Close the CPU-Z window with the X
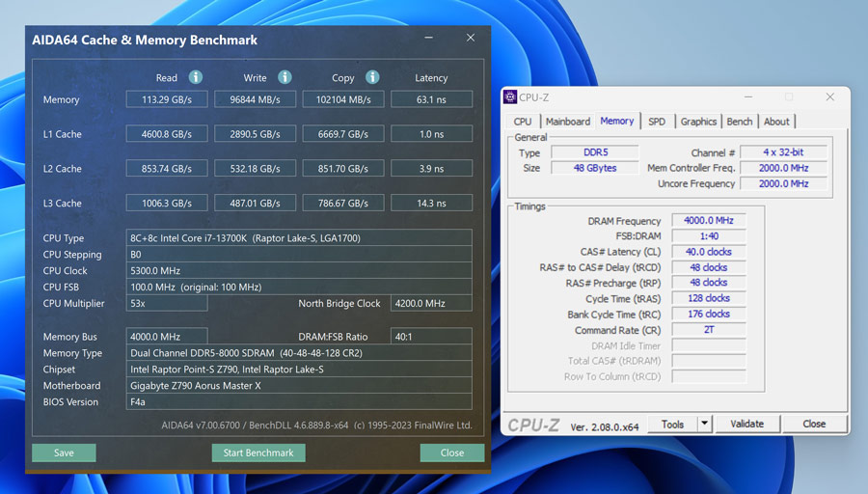This screenshot has height=494, width=868. pyautogui.click(x=829, y=96)
